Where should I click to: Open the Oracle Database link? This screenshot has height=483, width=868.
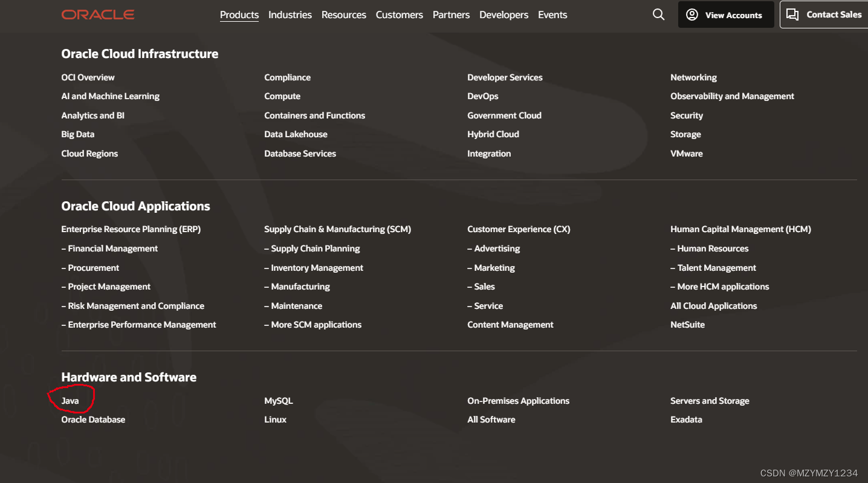(x=93, y=420)
